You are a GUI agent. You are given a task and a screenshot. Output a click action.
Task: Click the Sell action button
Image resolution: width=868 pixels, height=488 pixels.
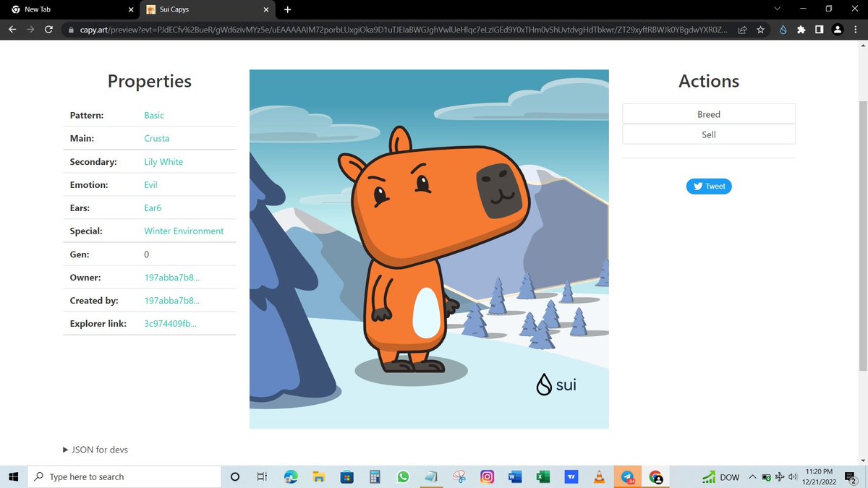click(x=709, y=134)
